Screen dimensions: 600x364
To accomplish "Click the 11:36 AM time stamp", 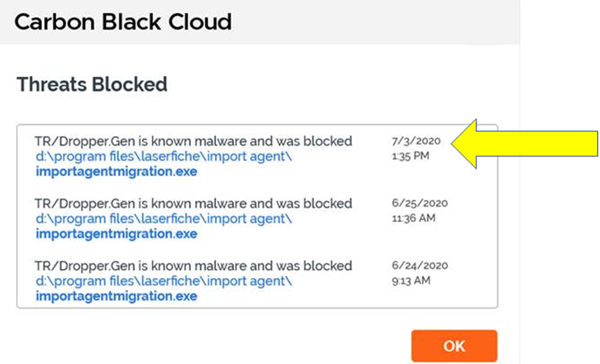I will pyautogui.click(x=413, y=219).
